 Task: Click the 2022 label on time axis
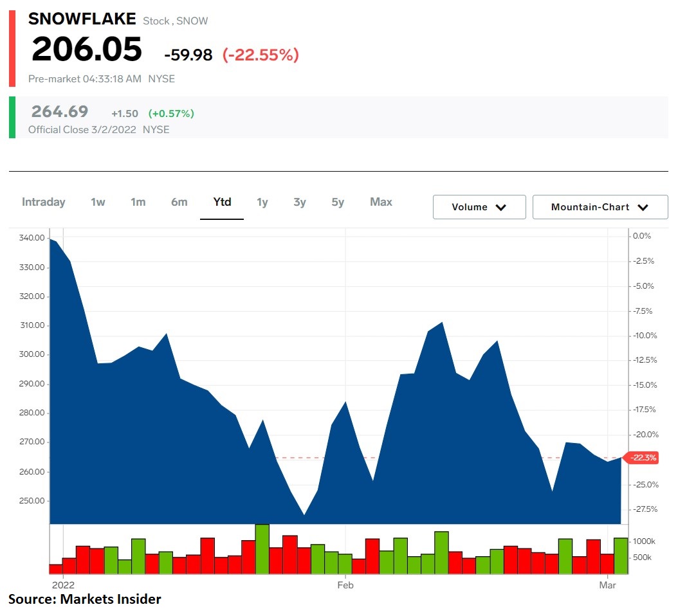tap(63, 585)
